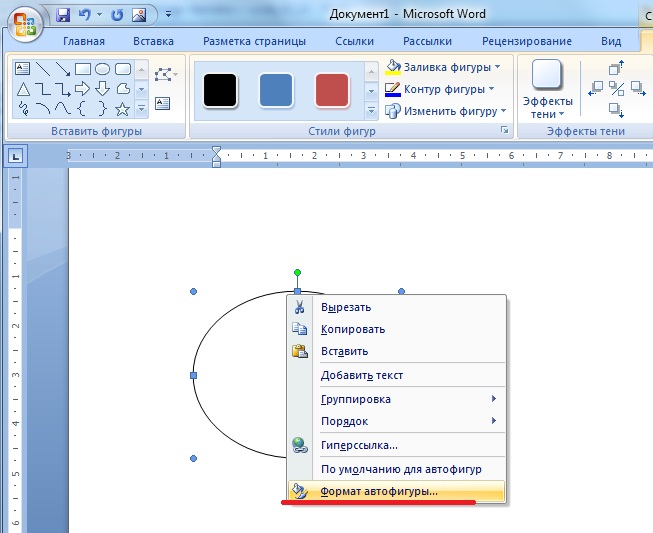Open Формат автофигуры... dialog
The height and width of the screenshot is (533, 653).
[396, 491]
